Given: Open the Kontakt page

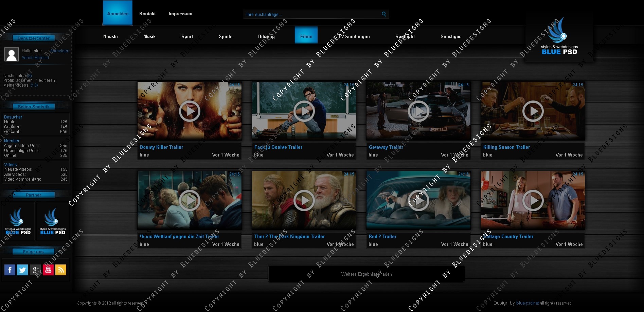Looking at the screenshot, I should [x=147, y=14].
